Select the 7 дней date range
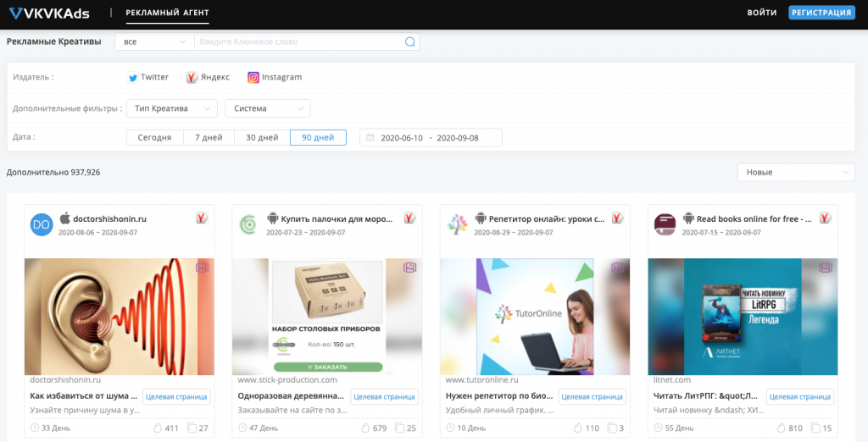This screenshot has height=442, width=868. 209,138
